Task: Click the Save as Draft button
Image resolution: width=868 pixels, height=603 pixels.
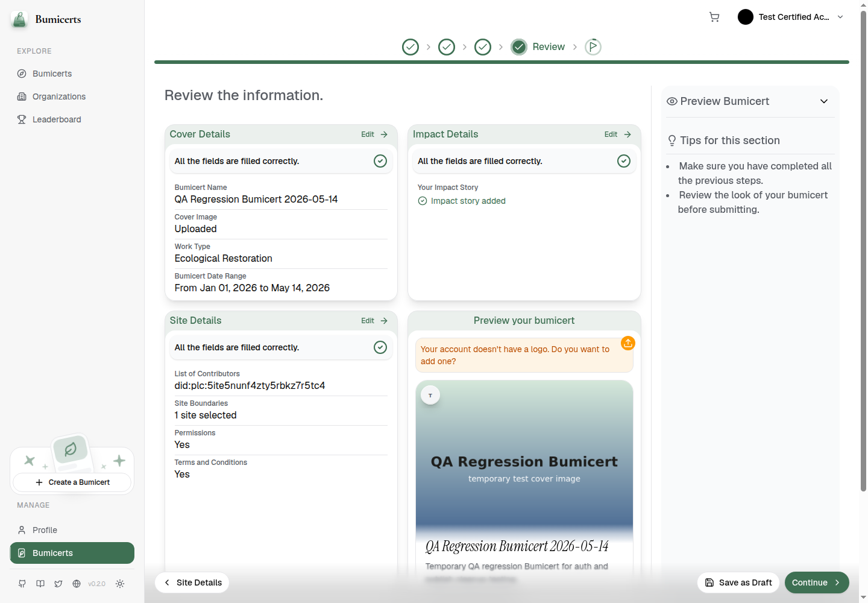Action: click(738, 582)
